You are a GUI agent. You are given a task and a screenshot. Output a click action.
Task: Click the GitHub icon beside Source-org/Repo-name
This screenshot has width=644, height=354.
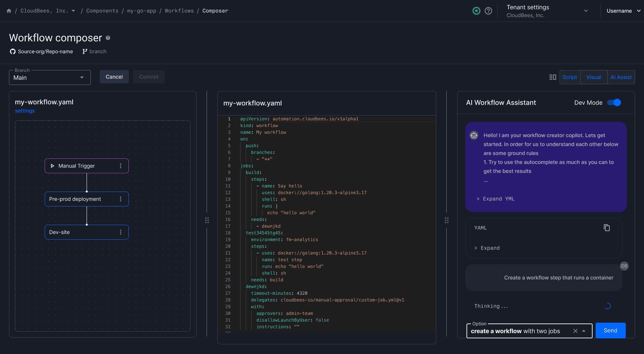[13, 51]
